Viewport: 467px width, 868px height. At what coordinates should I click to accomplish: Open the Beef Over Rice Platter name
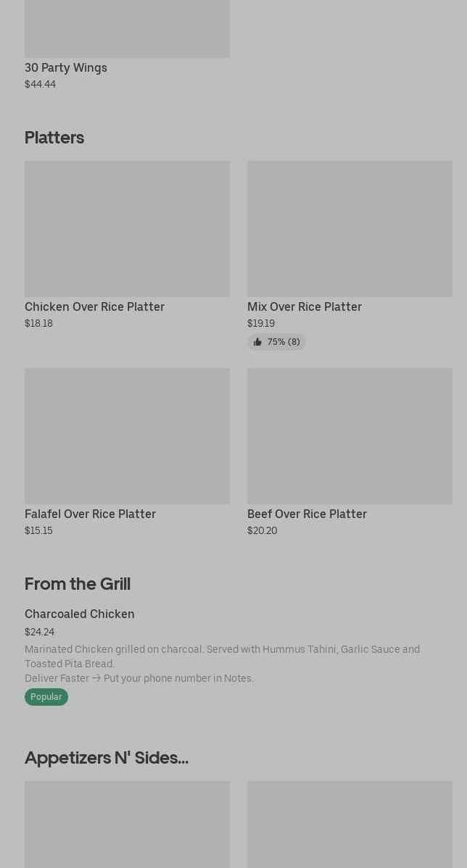(307, 514)
